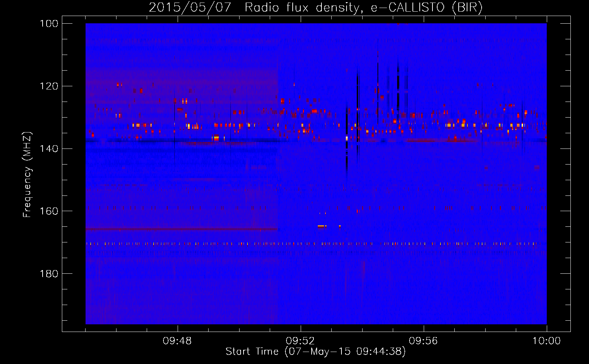Image resolution: width=589 pixels, height=364 pixels.
Task: Select the "120" frequency tick label
Action: pos(49,86)
